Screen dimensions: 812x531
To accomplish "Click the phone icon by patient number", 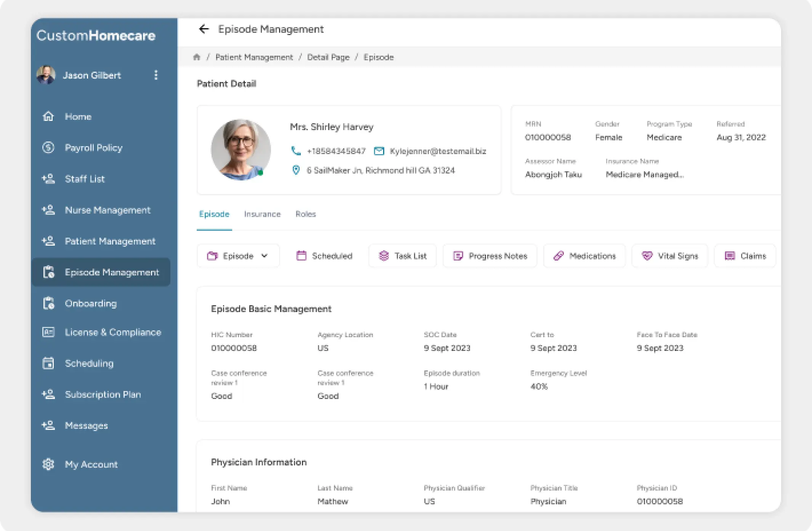I will pyautogui.click(x=296, y=151).
